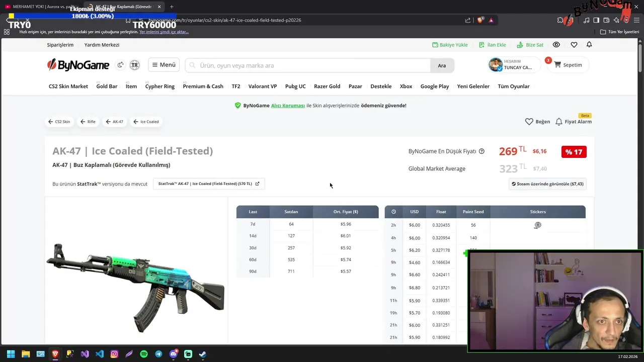Go back to CS2 Skin breadcrumb
This screenshot has height=362, width=644.
pyautogui.click(x=59, y=122)
